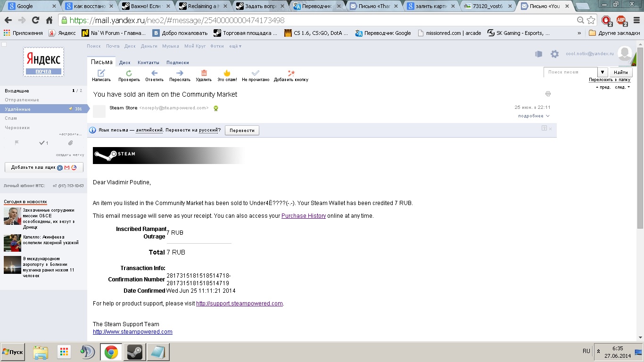Screen dimensions: 644x362
Task: Click the themes icon beside settings gear
Action: 538,54
